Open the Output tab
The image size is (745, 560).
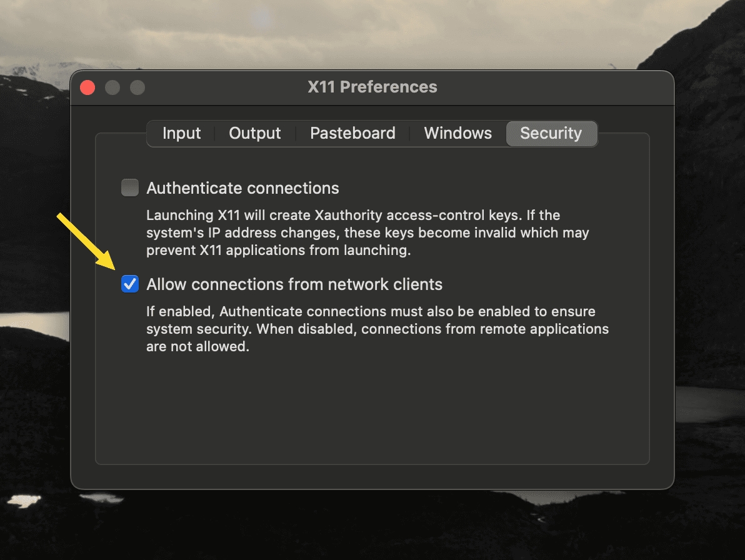coord(255,133)
